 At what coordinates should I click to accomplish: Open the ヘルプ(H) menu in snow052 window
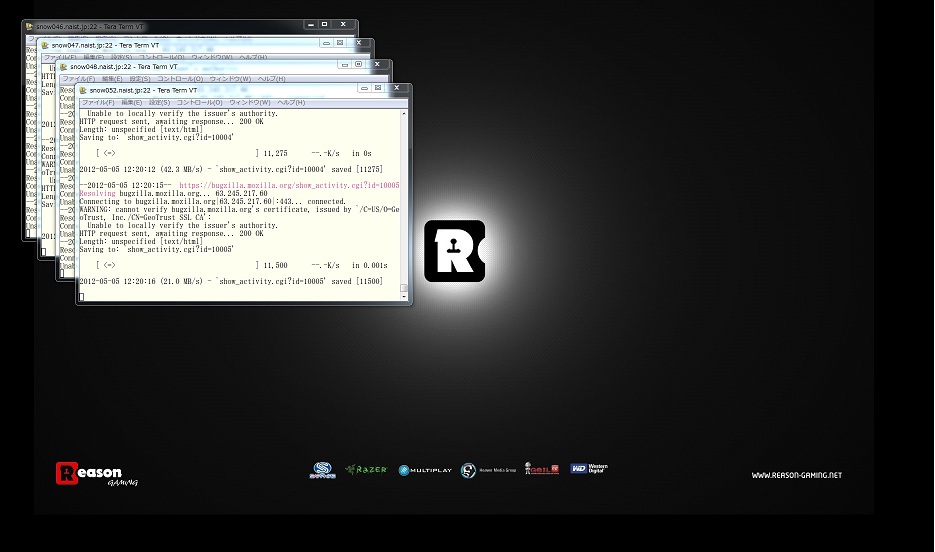click(291, 103)
